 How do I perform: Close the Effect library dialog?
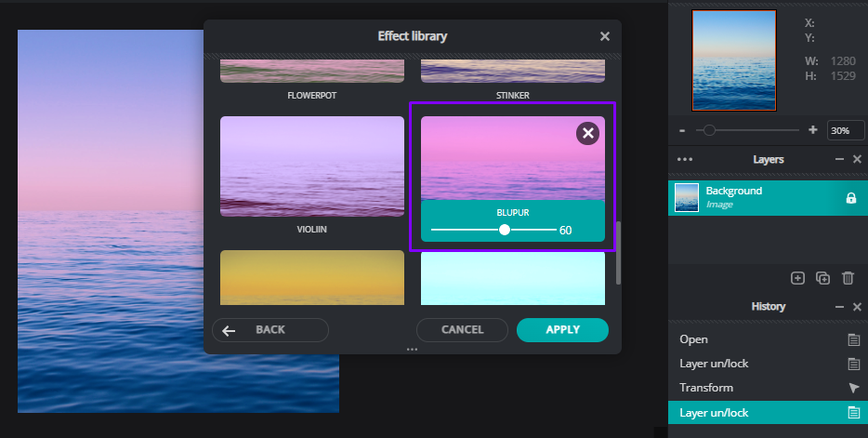click(604, 36)
